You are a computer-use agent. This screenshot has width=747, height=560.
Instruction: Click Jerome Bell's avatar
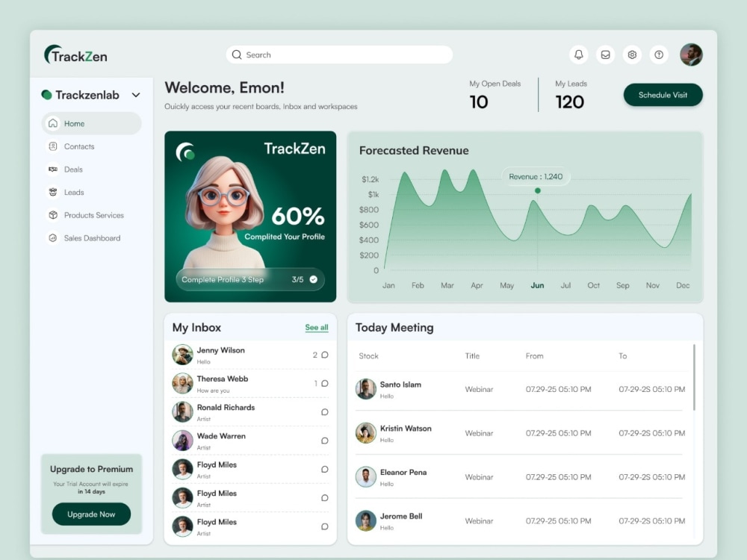[366, 520]
